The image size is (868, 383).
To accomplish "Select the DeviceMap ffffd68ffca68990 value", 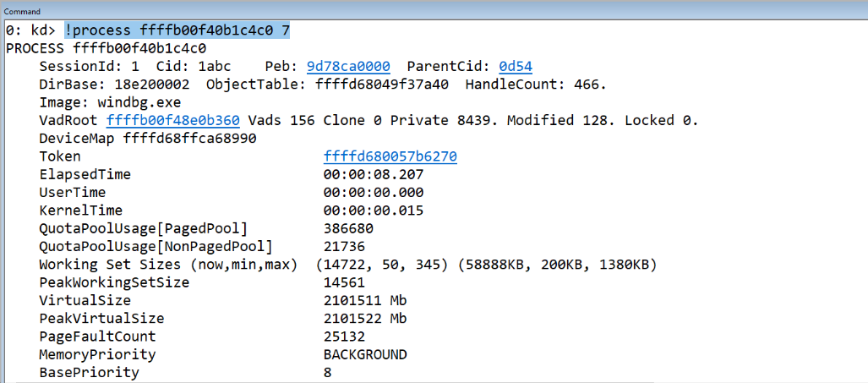I will coord(190,139).
